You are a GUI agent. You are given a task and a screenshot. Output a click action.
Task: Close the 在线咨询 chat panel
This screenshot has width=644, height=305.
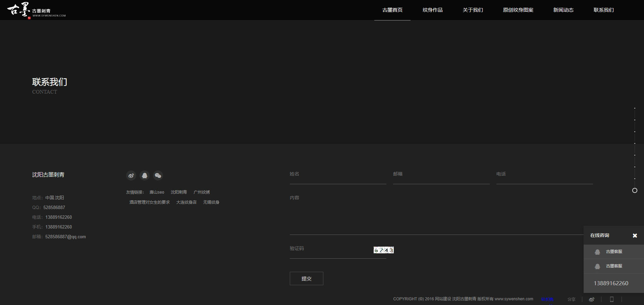pyautogui.click(x=635, y=236)
